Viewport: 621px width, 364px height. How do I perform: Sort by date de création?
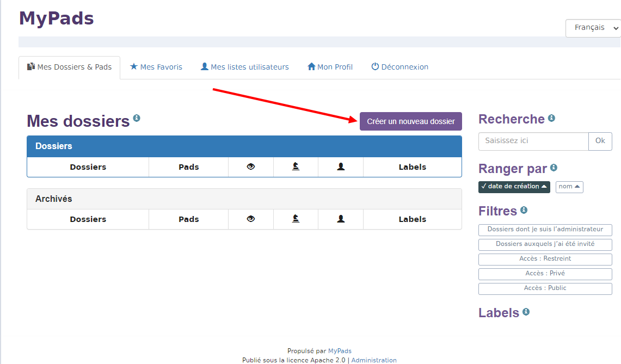coord(514,187)
